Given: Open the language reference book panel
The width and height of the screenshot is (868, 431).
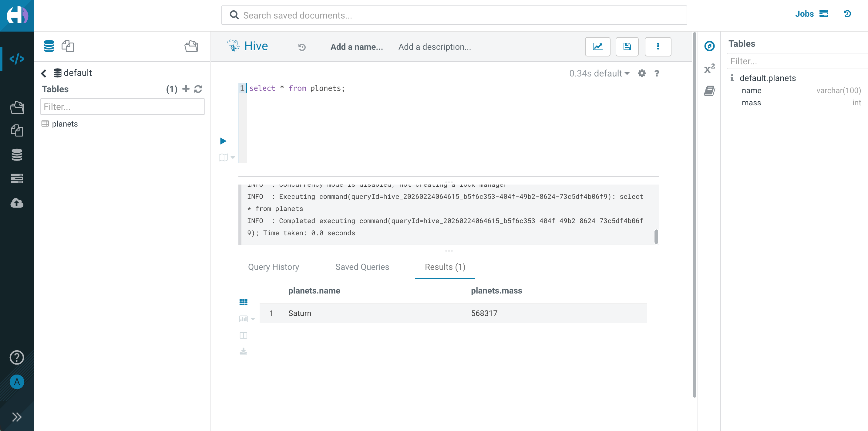Looking at the screenshot, I should [710, 90].
